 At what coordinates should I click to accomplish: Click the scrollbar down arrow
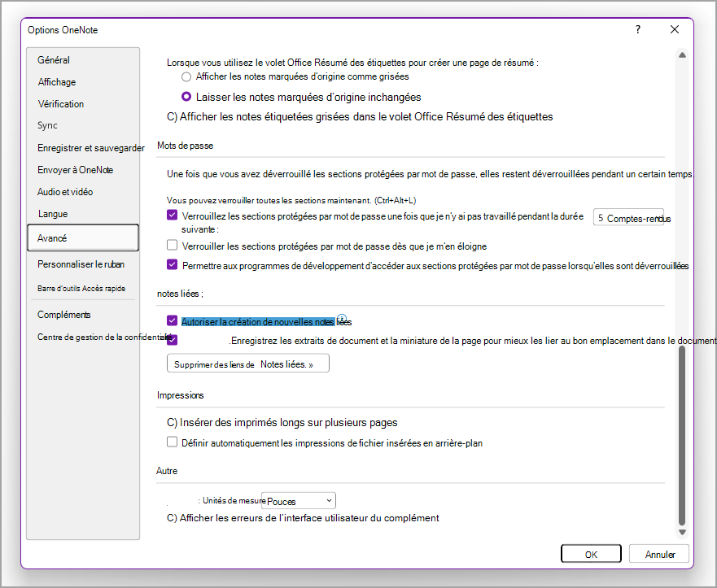coord(682,531)
